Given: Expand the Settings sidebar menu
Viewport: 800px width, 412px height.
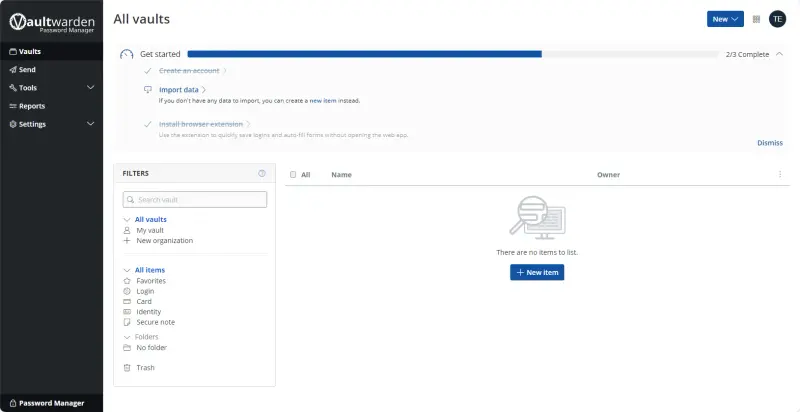Looking at the screenshot, I should point(90,124).
